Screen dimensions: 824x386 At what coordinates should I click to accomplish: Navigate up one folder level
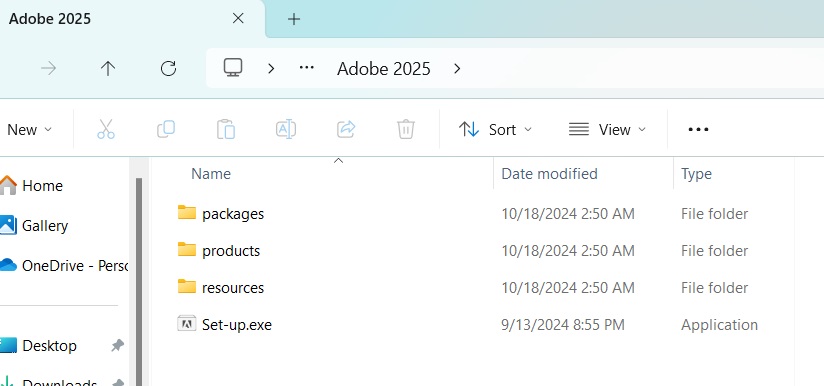click(x=108, y=68)
